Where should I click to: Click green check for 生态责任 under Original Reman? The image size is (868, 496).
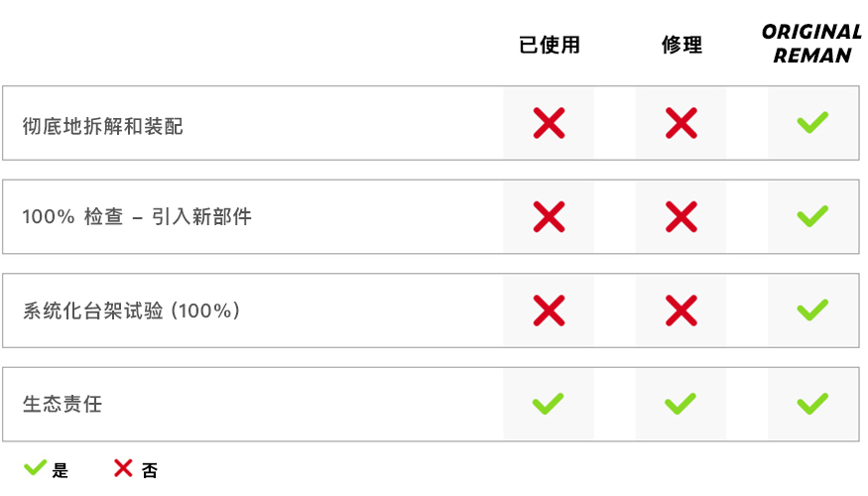pyautogui.click(x=812, y=404)
